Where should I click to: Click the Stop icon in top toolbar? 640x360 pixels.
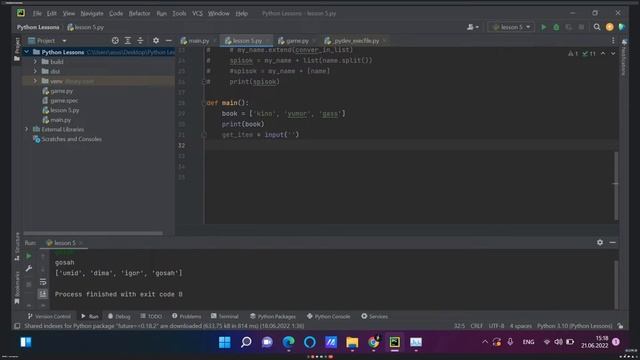click(581, 27)
